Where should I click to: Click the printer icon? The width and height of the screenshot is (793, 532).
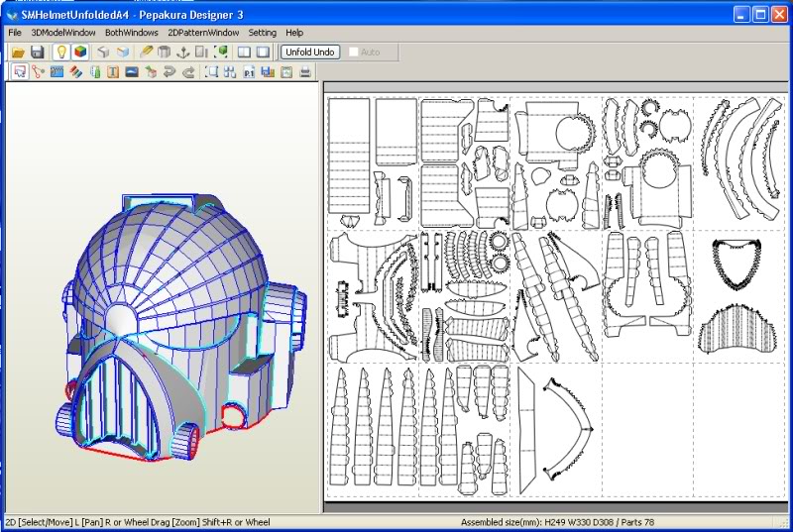click(305, 71)
